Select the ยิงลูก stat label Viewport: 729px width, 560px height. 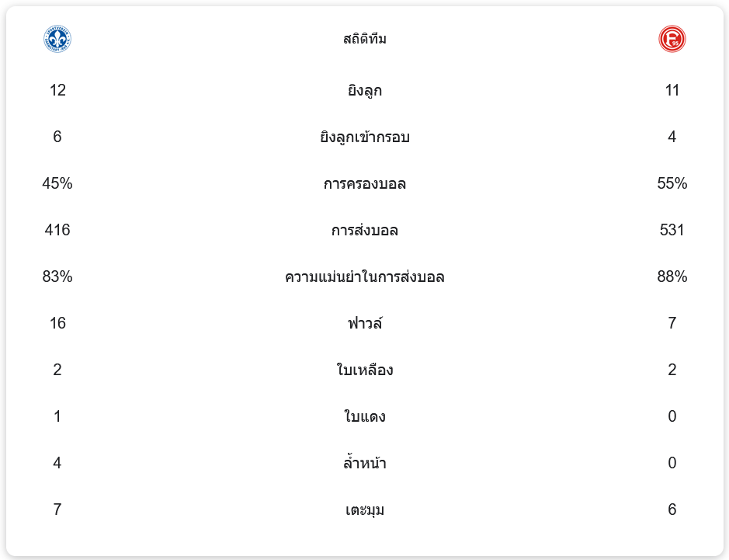coord(364,91)
